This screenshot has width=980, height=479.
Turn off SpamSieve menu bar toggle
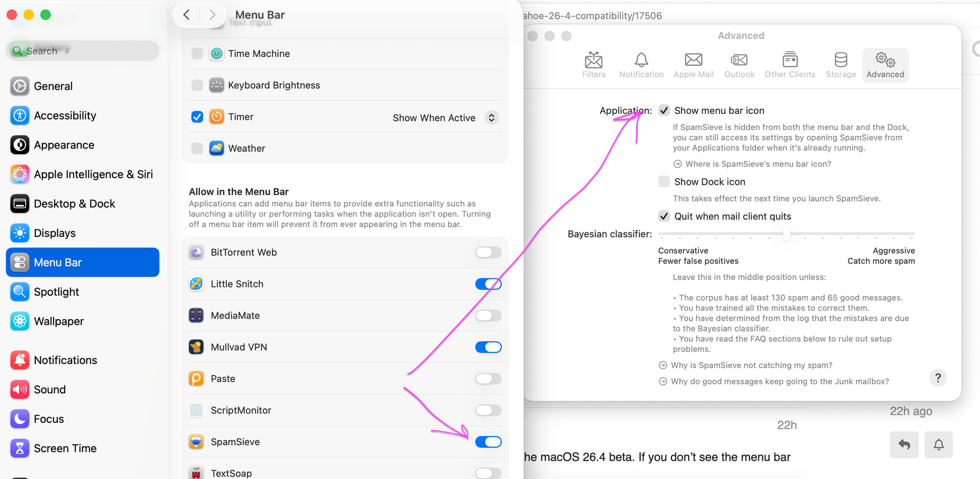pyautogui.click(x=488, y=442)
